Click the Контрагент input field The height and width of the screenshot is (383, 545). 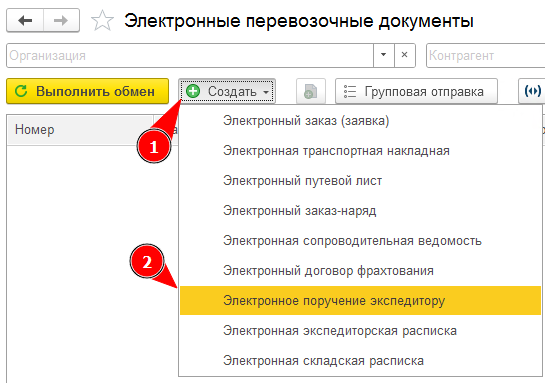coord(486,55)
